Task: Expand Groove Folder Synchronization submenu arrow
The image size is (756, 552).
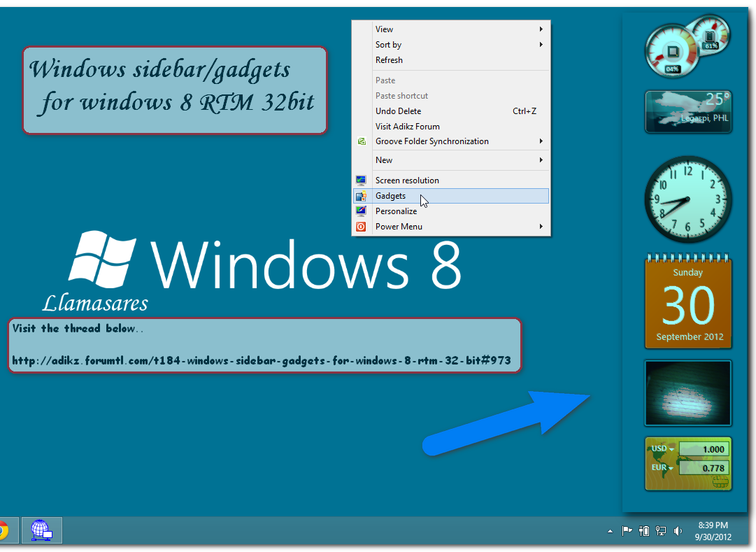Action: coord(541,141)
